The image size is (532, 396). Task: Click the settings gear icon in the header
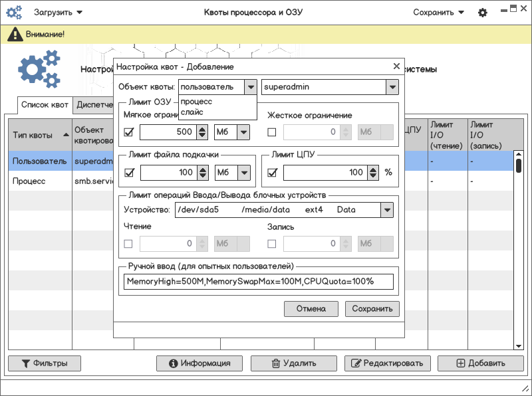click(483, 13)
